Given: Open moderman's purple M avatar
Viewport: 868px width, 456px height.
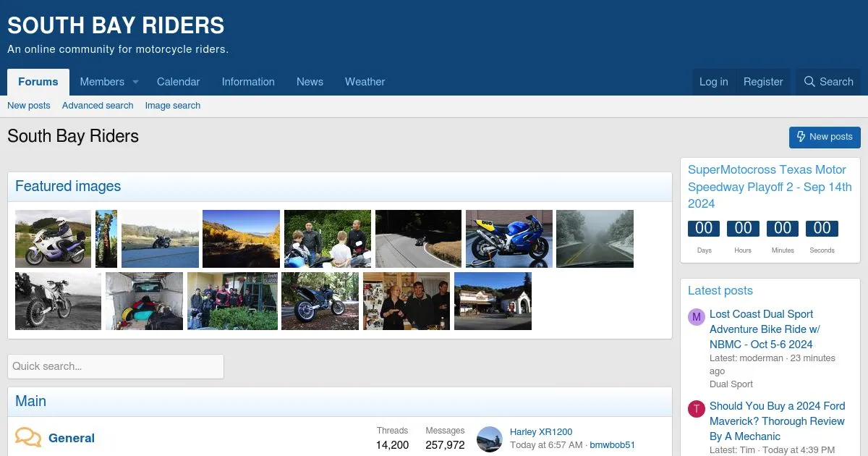Looking at the screenshot, I should pyautogui.click(x=696, y=316).
